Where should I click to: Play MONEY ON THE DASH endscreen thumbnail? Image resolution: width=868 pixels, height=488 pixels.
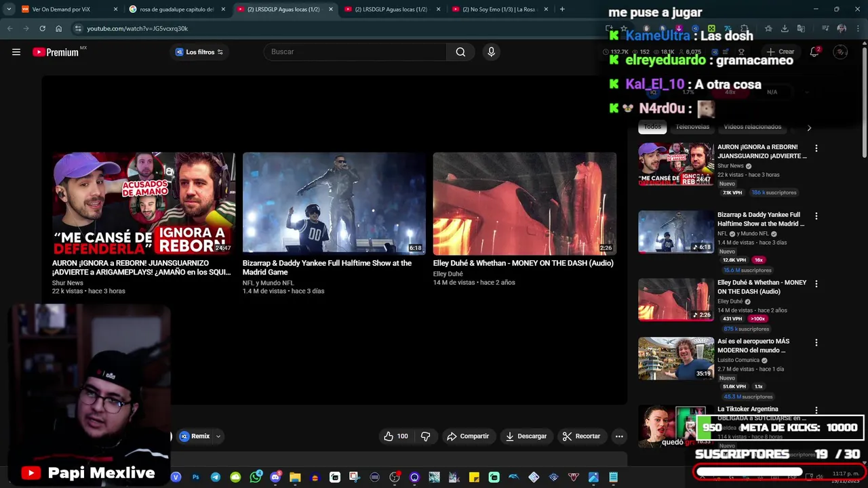(x=525, y=203)
